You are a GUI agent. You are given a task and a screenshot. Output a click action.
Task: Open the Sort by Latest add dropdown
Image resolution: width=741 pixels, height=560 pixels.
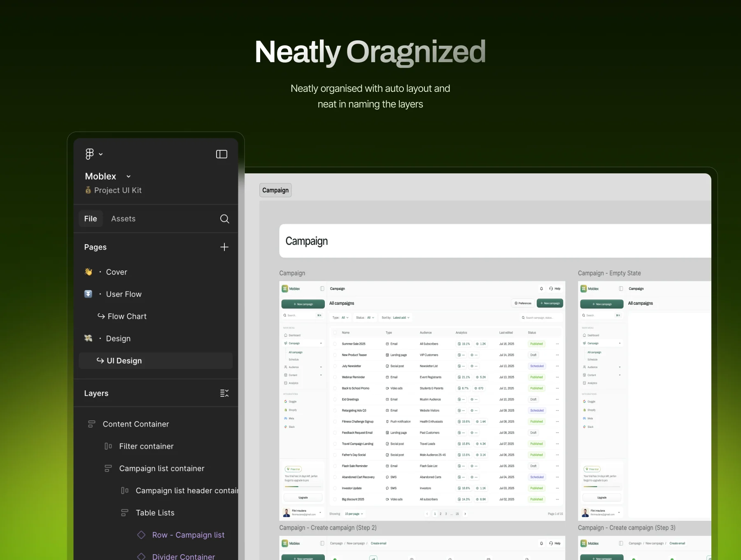pyautogui.click(x=396, y=318)
